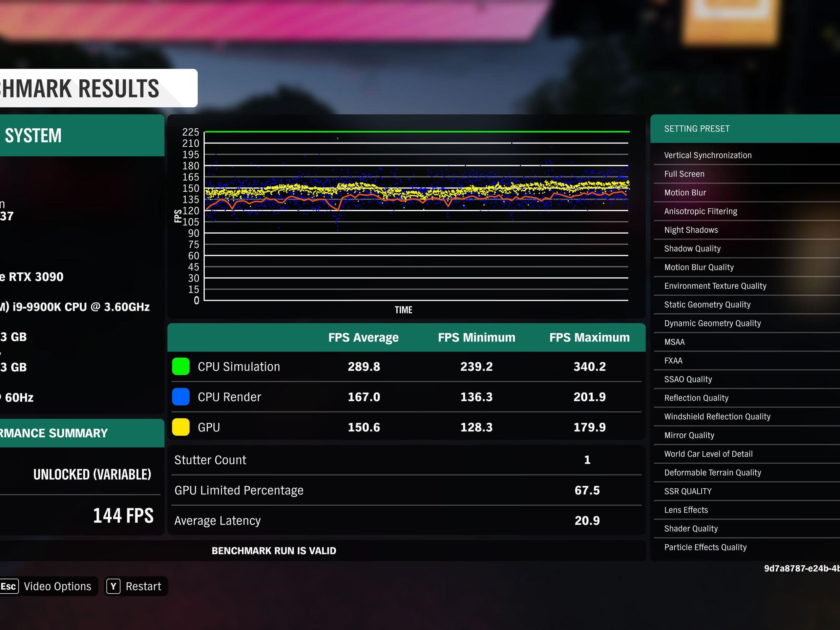Click the Anisotropic Filtering setting
Image resolution: width=840 pixels, height=630 pixels.
[x=701, y=211]
